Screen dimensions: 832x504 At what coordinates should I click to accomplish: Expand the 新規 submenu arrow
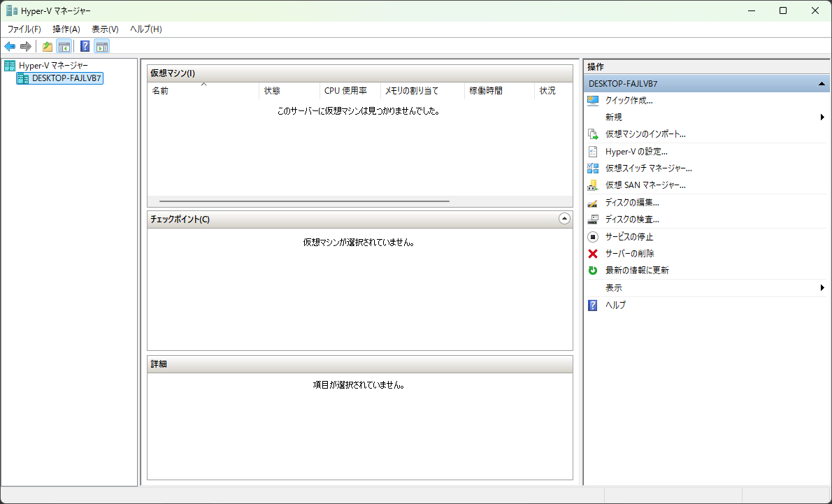[x=822, y=117]
